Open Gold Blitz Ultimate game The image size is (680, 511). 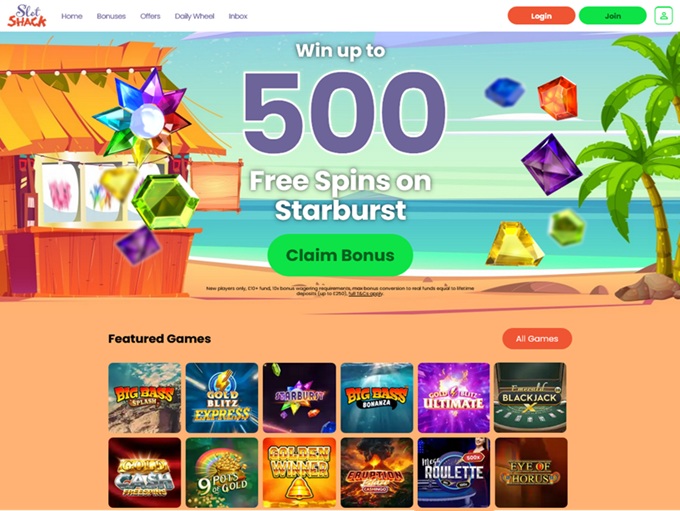pos(454,398)
